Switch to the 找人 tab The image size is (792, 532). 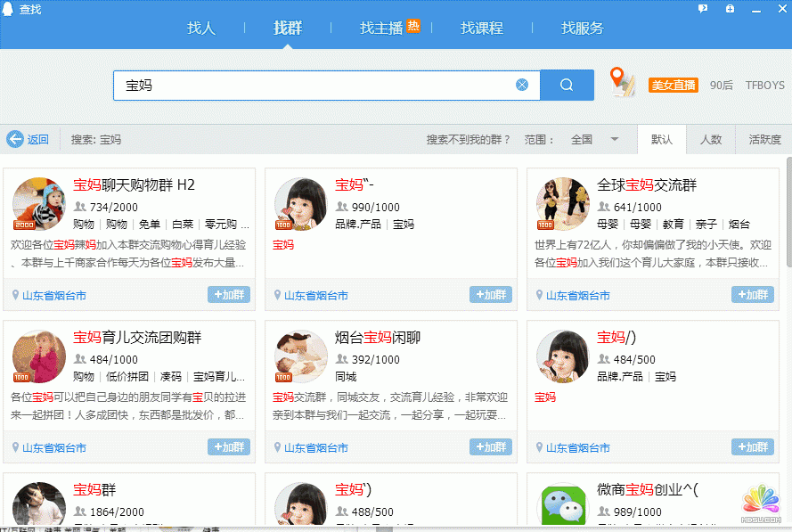[x=201, y=28]
